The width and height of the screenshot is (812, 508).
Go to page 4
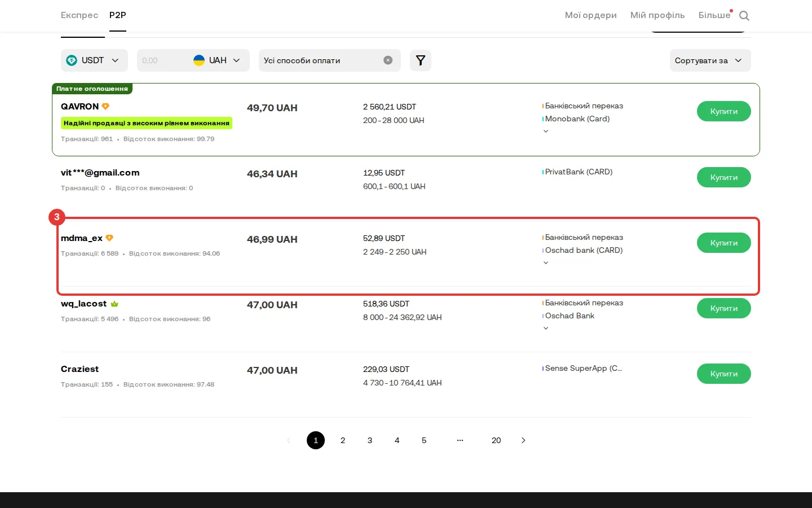[x=397, y=440]
